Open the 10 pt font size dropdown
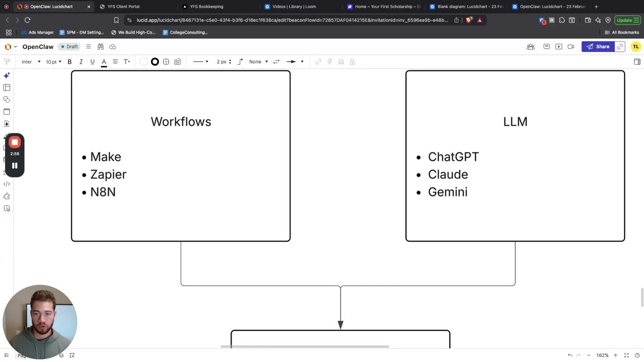Image resolution: width=644 pixels, height=362 pixels. pyautogui.click(x=53, y=62)
